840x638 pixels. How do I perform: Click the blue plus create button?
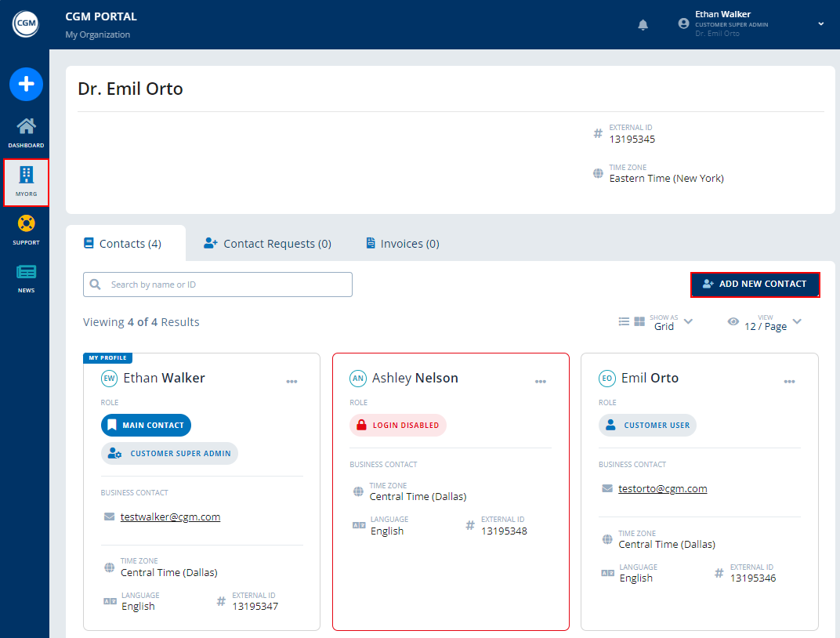click(x=26, y=84)
